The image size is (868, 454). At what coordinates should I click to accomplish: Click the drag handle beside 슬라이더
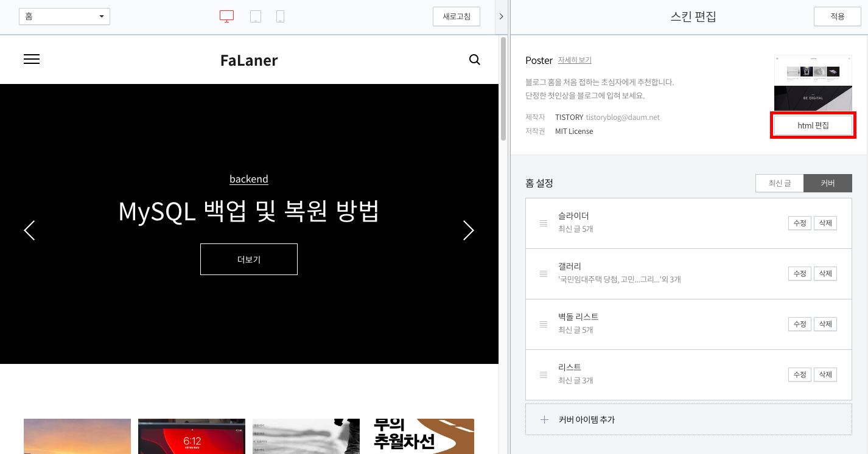[x=544, y=223]
